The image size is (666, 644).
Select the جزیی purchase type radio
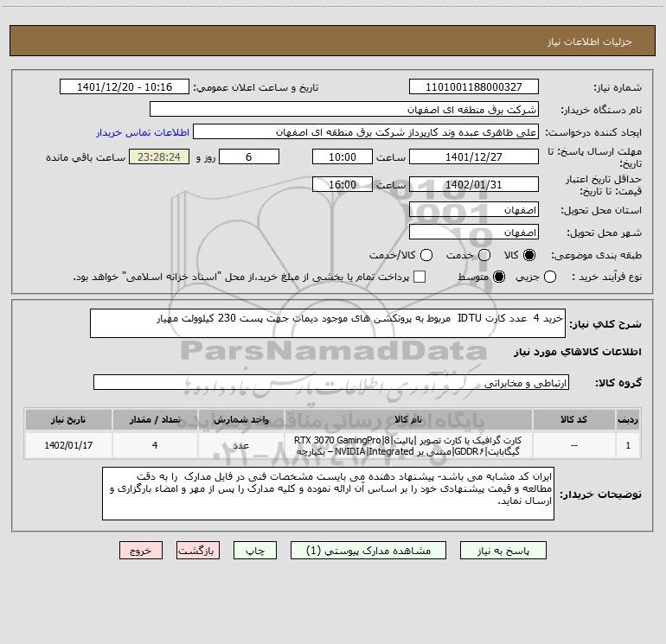[549, 277]
